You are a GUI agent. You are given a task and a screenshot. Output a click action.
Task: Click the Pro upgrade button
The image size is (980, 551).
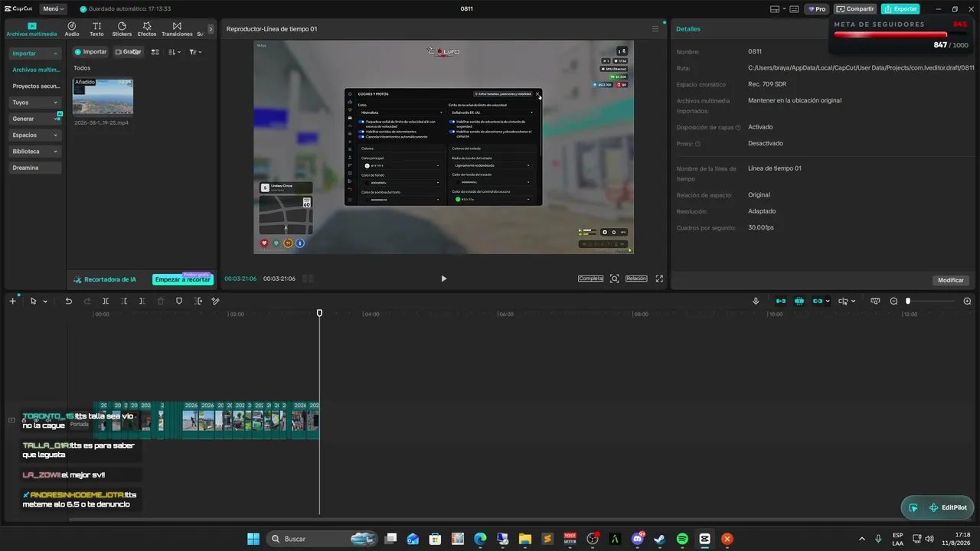tap(816, 9)
